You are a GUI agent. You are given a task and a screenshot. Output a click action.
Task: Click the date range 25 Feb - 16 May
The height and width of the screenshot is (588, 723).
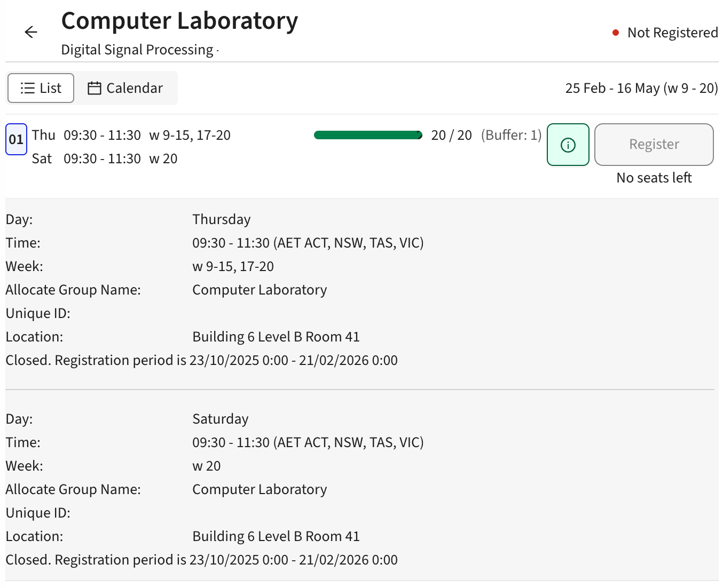click(641, 88)
